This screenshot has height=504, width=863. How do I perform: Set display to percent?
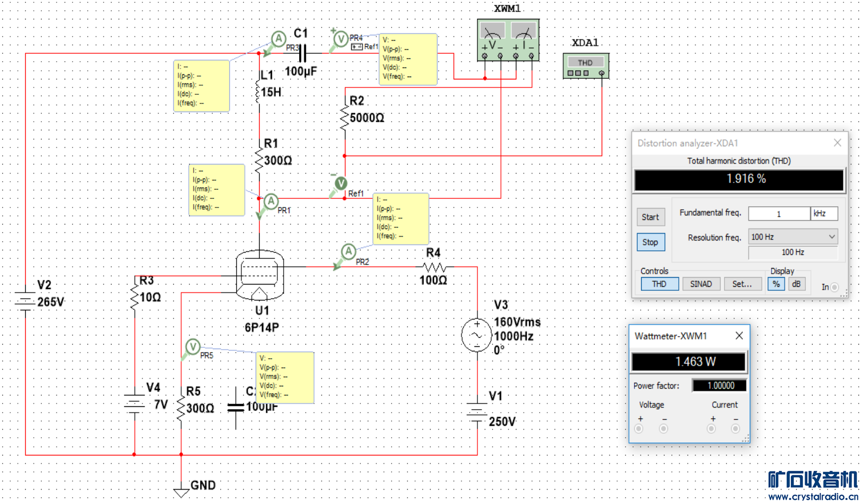[x=776, y=284]
